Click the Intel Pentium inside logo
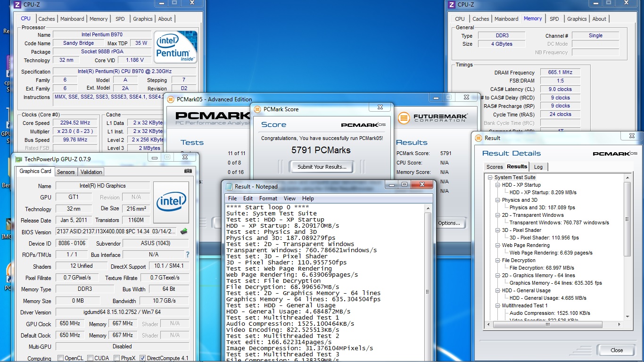 (x=175, y=47)
